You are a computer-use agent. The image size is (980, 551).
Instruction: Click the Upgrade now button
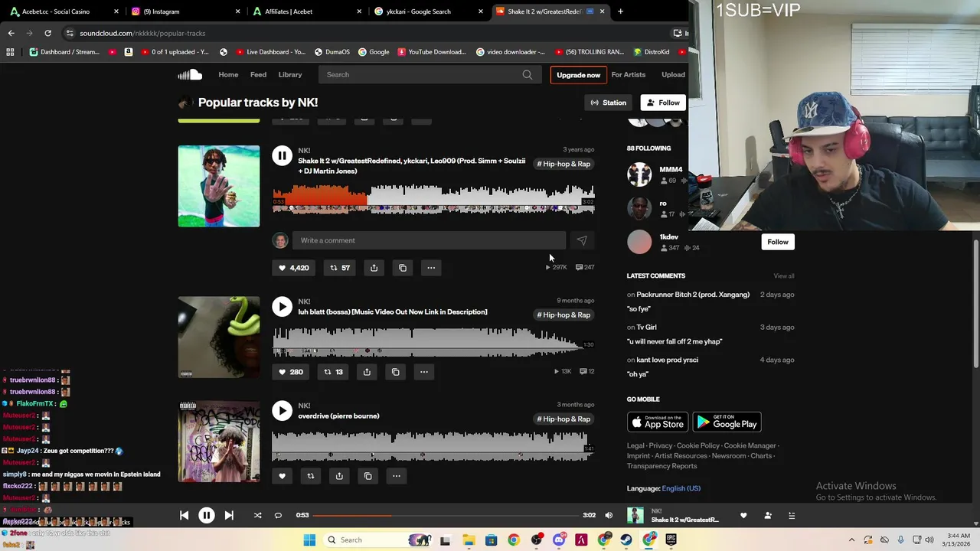click(x=578, y=75)
